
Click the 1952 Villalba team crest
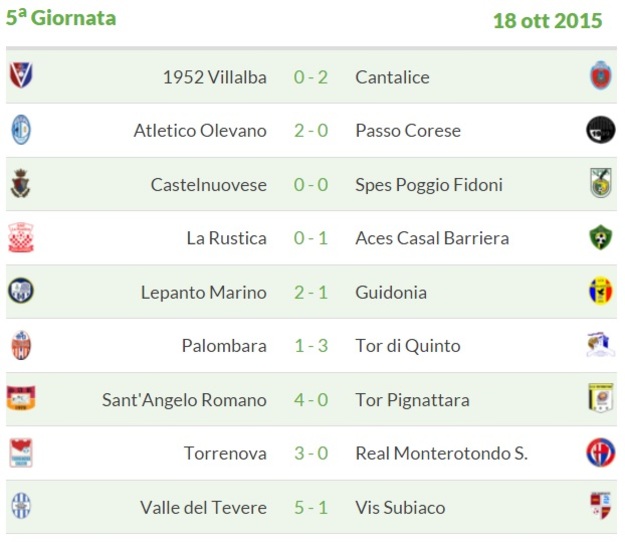point(21,75)
